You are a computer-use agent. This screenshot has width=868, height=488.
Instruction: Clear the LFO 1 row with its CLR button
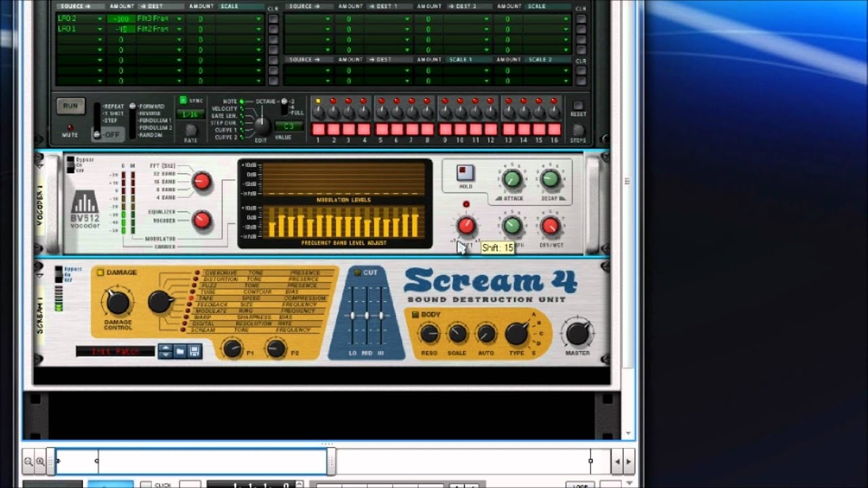pos(273,29)
